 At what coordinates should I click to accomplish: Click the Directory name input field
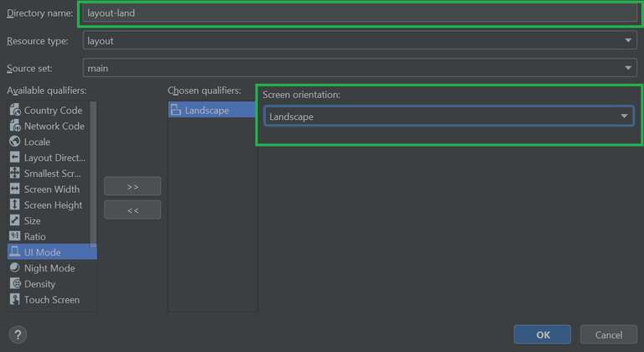360,13
